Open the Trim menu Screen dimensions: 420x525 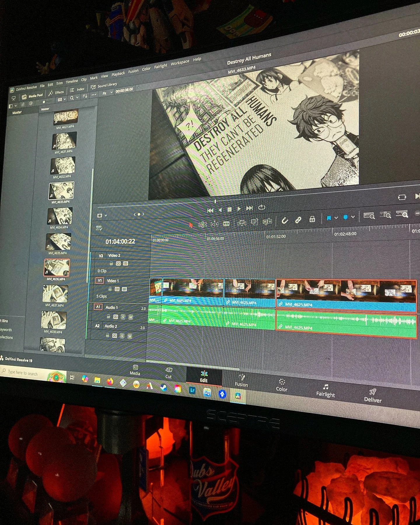click(60, 83)
